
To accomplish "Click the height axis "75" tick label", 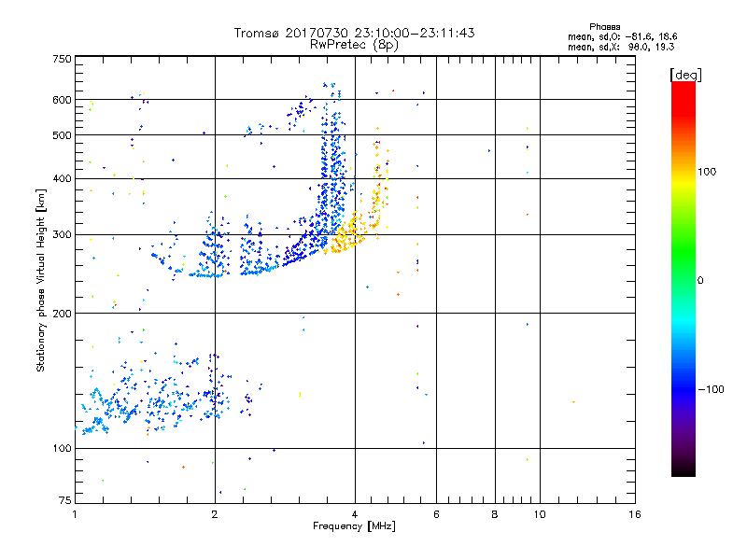I will pos(65,500).
